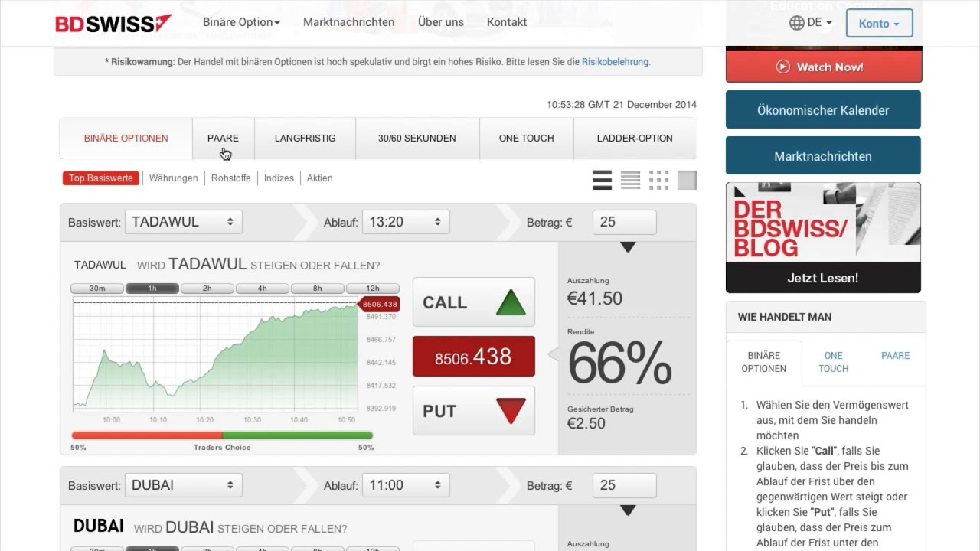Collapse the DUBAI payout panel arrow
This screenshot has height=551, width=980.
click(628, 510)
